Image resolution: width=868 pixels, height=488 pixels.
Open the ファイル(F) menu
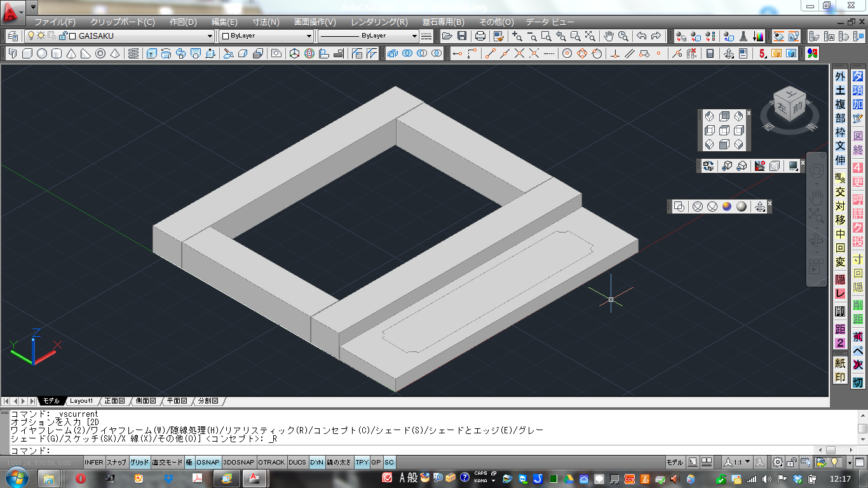pyautogui.click(x=55, y=22)
